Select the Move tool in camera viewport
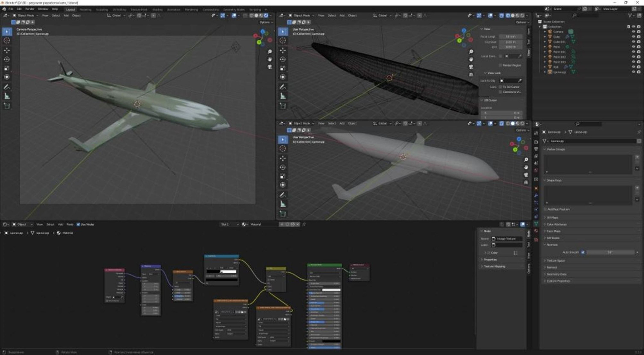This screenshot has height=355, width=644. pyautogui.click(x=7, y=50)
